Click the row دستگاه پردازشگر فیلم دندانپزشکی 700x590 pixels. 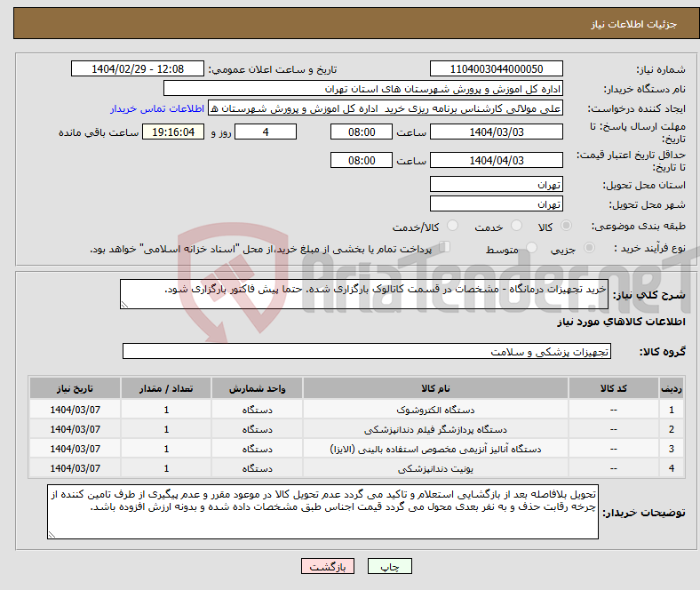tap(357, 429)
